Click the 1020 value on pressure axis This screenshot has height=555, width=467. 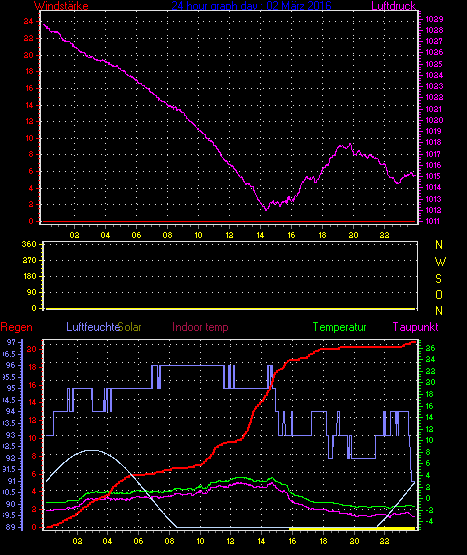coord(434,120)
